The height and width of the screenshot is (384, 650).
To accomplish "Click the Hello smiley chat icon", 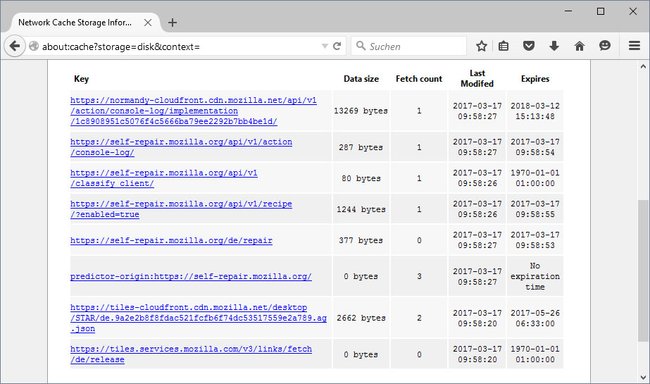I will 605,46.
